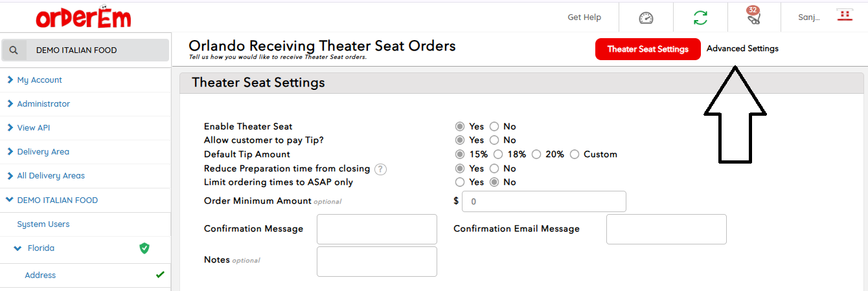Open the dashboard speedometer icon

click(x=646, y=17)
